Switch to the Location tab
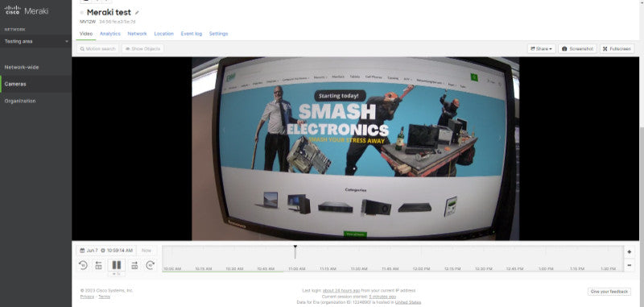Image resolution: width=644 pixels, height=307 pixels. 164,34
